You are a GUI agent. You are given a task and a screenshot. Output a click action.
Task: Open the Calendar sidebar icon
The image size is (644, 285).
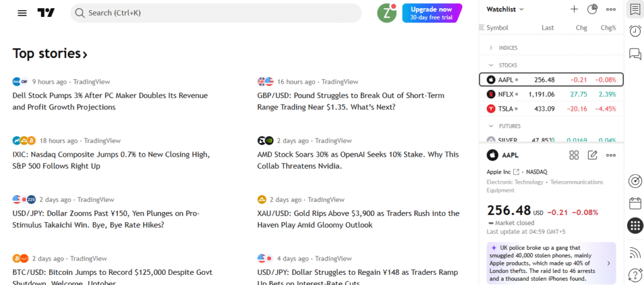click(635, 203)
